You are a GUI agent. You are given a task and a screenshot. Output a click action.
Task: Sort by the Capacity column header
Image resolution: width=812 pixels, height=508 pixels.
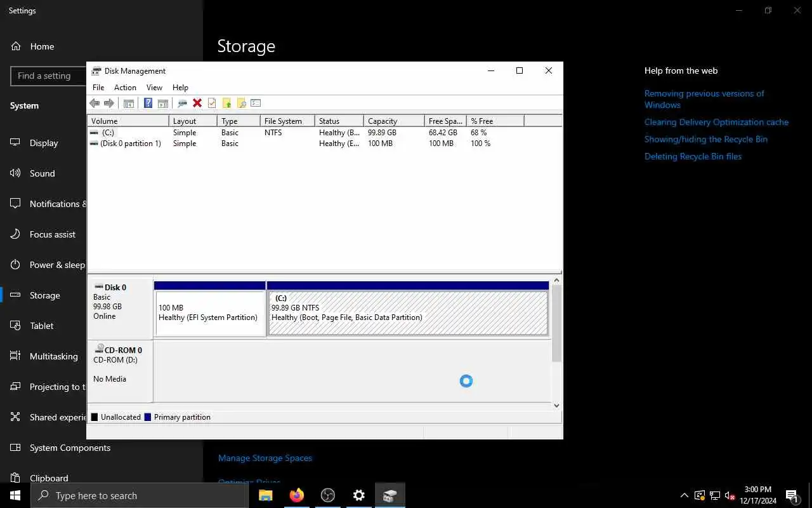(x=394, y=121)
